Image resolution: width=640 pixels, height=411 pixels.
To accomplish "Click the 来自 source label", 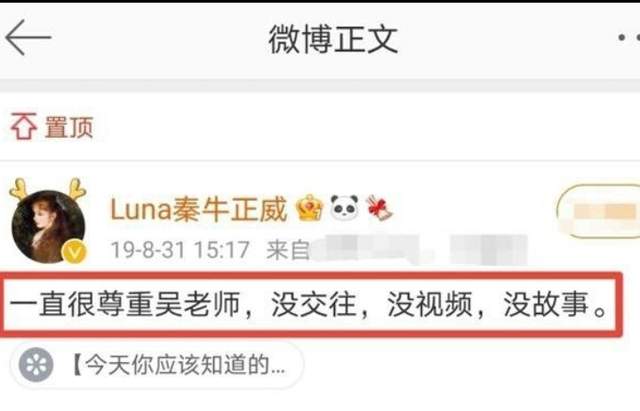I will click(288, 249).
